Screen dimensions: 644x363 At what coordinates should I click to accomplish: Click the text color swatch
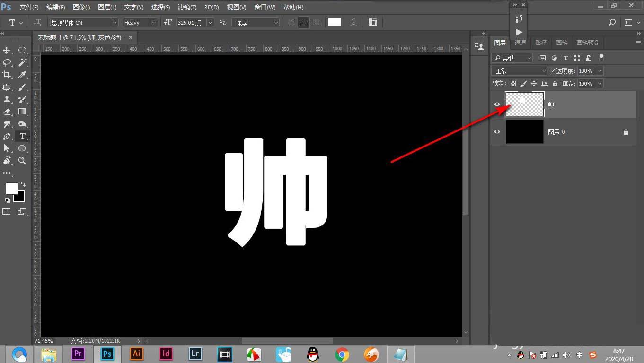coord(335,22)
